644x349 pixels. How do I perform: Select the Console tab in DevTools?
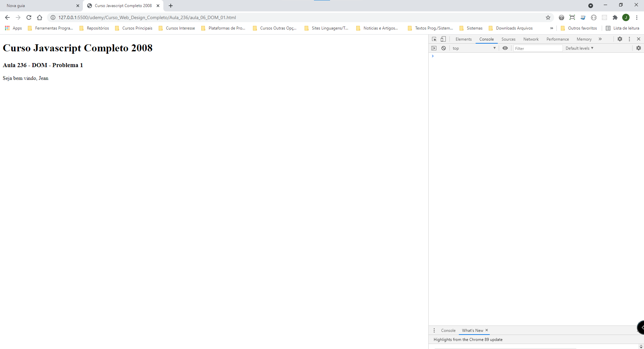[486, 39]
